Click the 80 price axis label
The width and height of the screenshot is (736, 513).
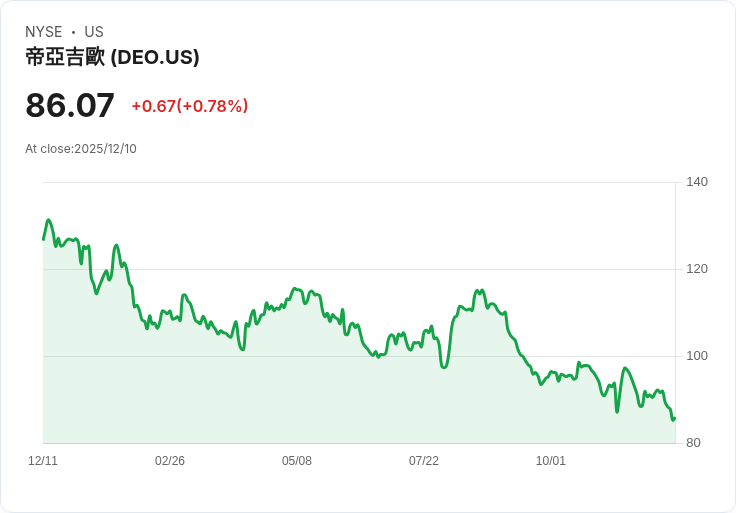coord(693,443)
